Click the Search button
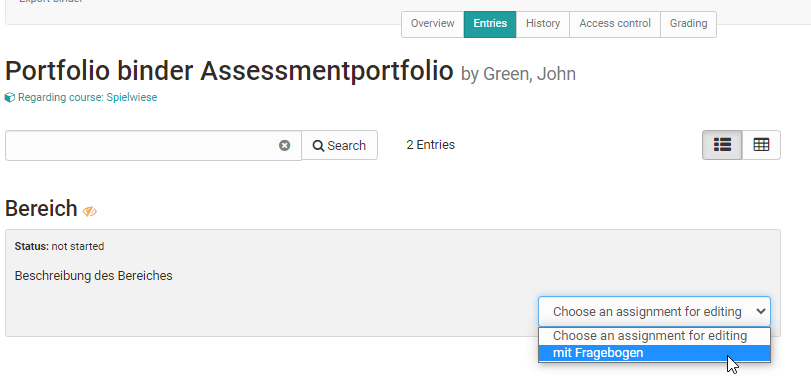 click(339, 145)
